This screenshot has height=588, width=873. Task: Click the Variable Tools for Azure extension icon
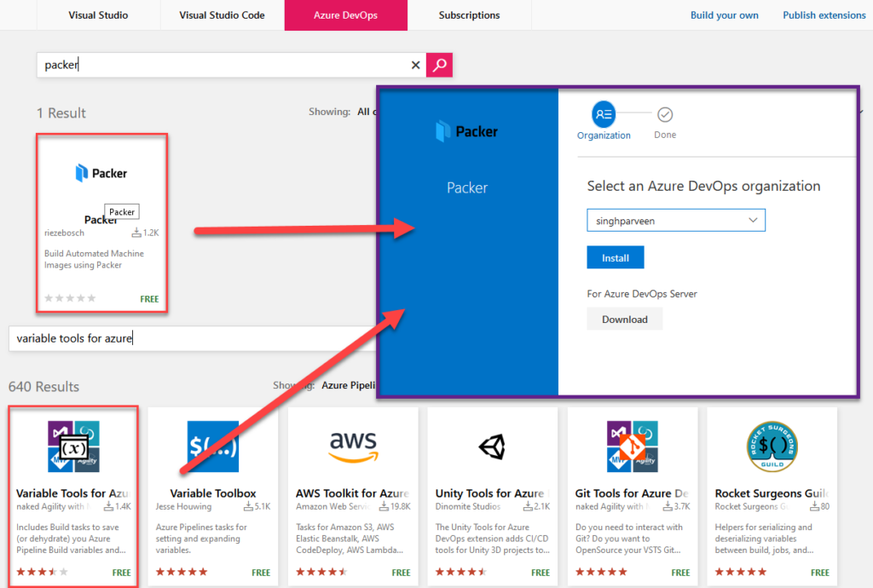point(72,446)
